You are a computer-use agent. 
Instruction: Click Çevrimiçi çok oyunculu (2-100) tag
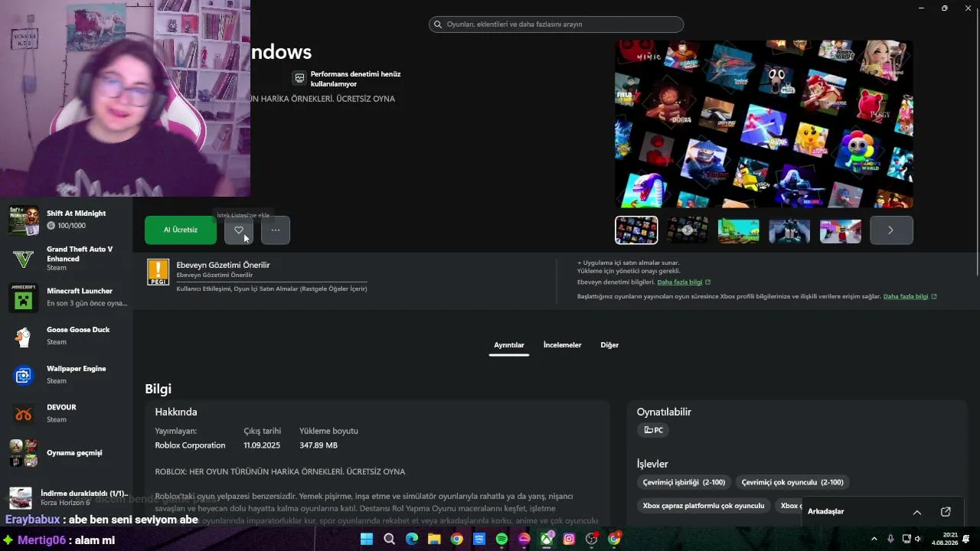[792, 483]
